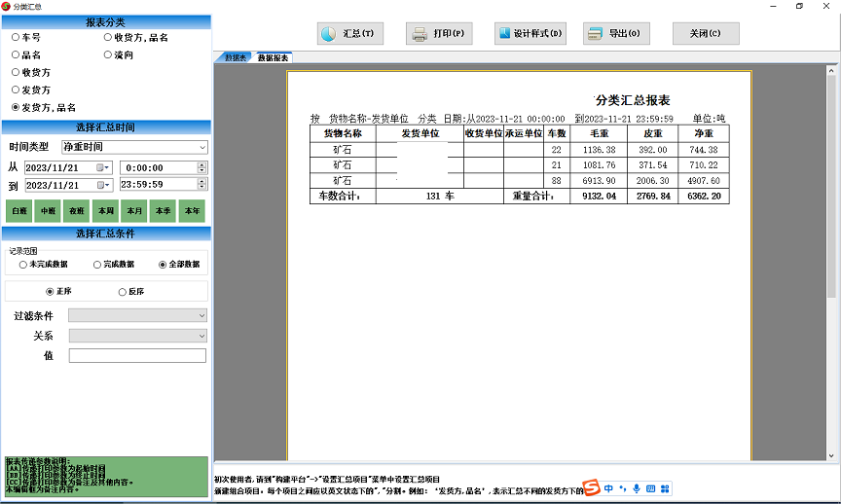Select the 收货方,品名 radio option
The height and width of the screenshot is (504, 841).
click(x=107, y=38)
